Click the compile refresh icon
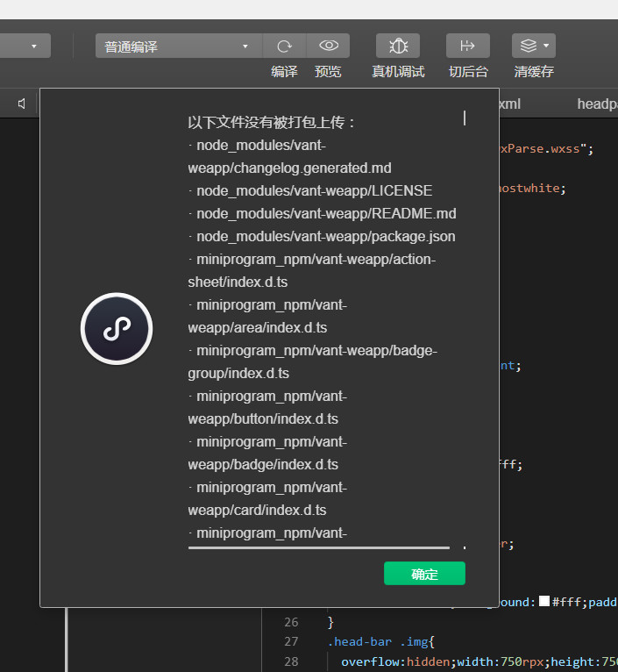Screen dimensions: 618x672 point(284,46)
